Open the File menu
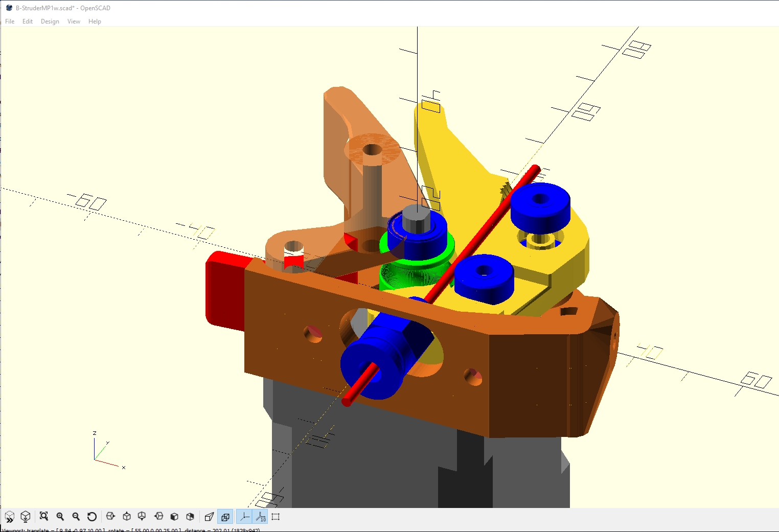 [x=10, y=21]
